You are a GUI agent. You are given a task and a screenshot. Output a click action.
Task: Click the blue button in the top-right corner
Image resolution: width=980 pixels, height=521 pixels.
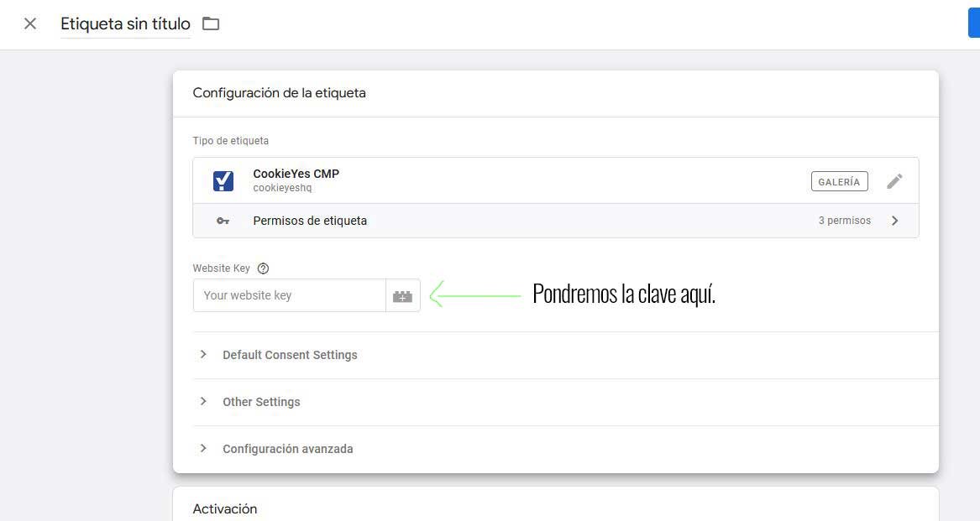pos(973,23)
